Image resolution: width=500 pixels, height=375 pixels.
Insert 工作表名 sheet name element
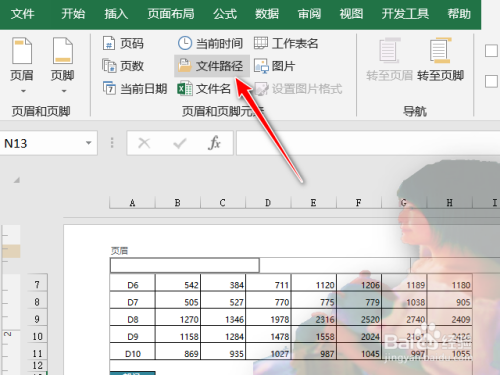coord(286,43)
